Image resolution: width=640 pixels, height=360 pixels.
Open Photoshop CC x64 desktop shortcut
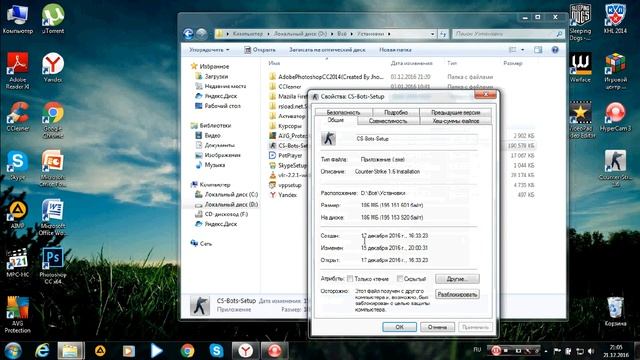(53, 266)
